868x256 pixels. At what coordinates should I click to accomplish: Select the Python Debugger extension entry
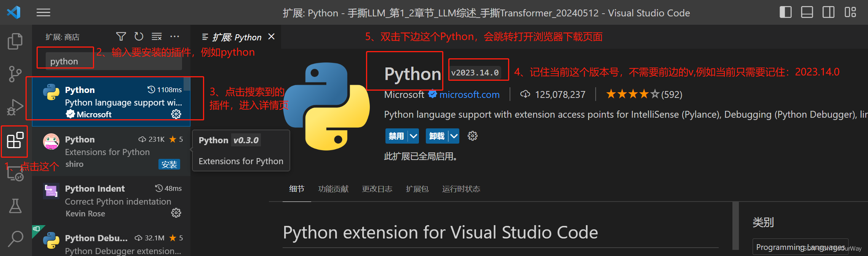click(111, 241)
